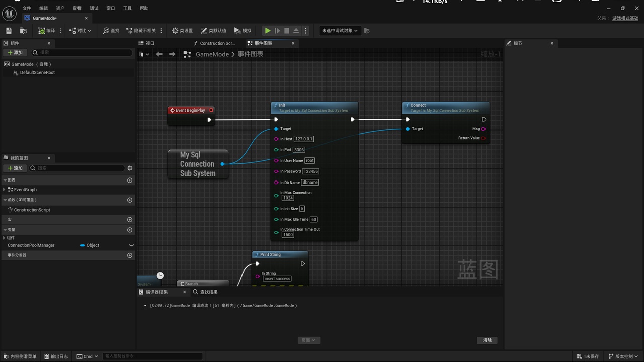644x362 pixels.
Task: Compile the blueprint via 编译 button
Action: (47, 31)
